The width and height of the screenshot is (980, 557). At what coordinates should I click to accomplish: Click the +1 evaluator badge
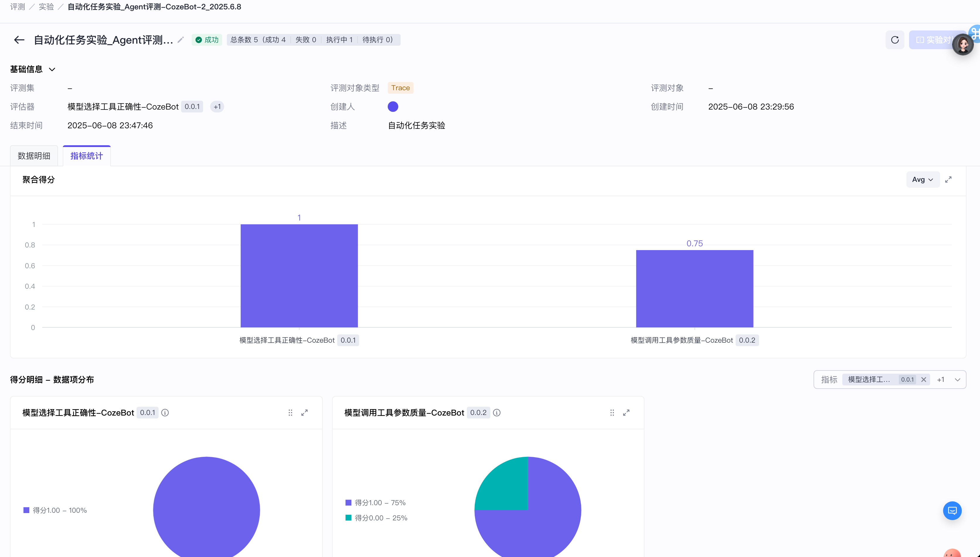click(217, 107)
